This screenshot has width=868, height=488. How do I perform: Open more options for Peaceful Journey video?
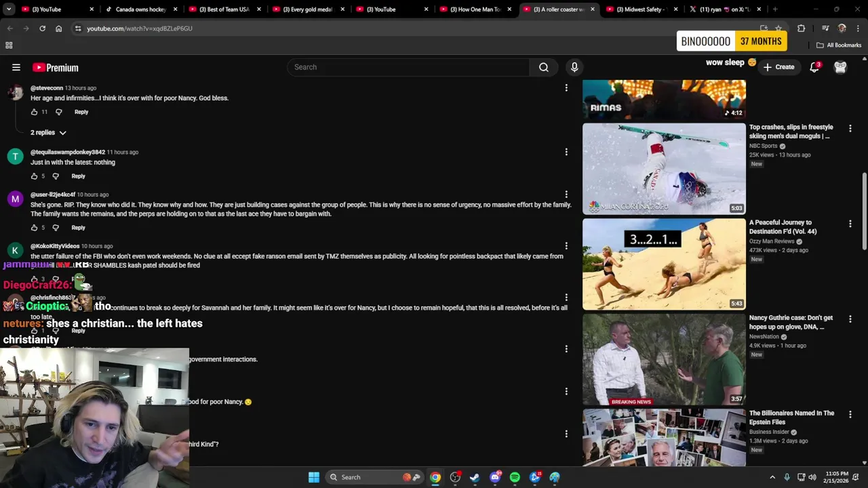tap(850, 223)
